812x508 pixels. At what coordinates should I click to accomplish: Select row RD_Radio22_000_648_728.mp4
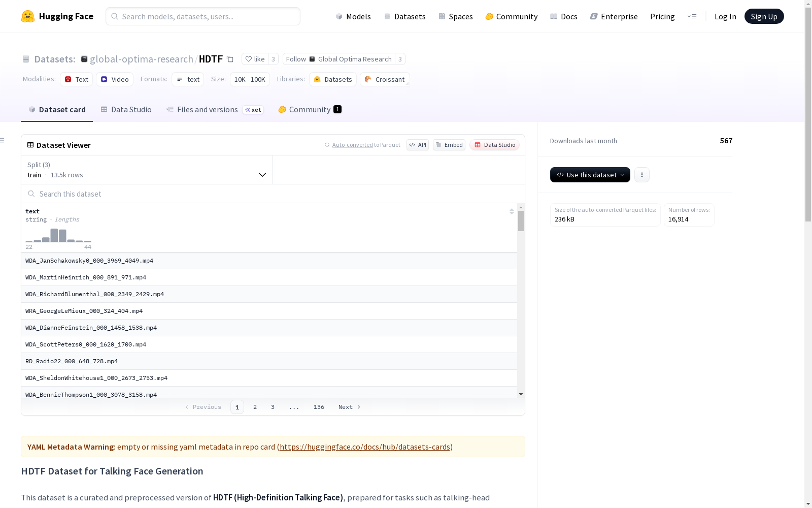click(x=269, y=361)
